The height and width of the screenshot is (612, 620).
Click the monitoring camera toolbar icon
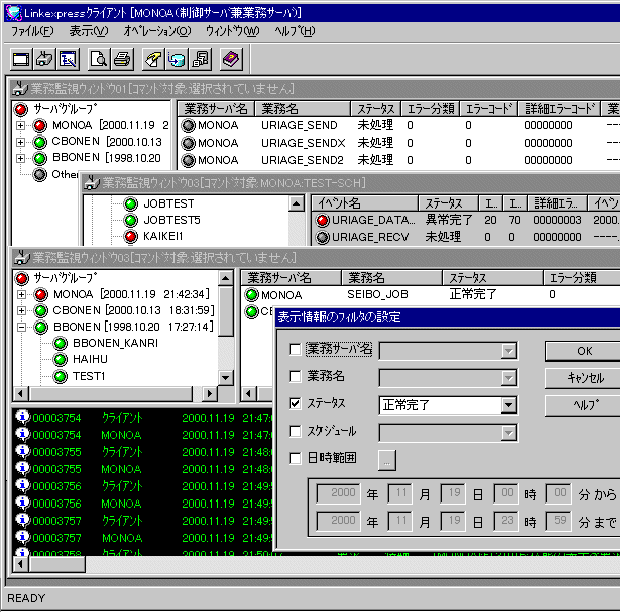44,60
